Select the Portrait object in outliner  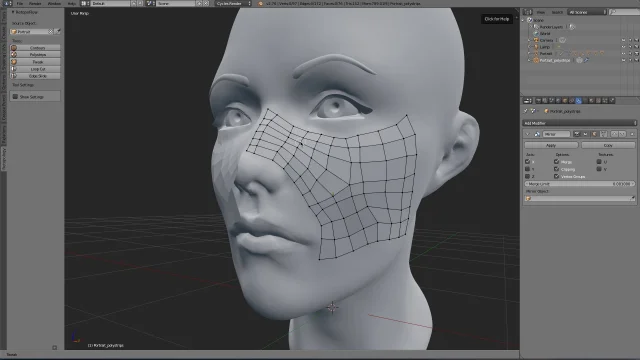click(x=546, y=53)
